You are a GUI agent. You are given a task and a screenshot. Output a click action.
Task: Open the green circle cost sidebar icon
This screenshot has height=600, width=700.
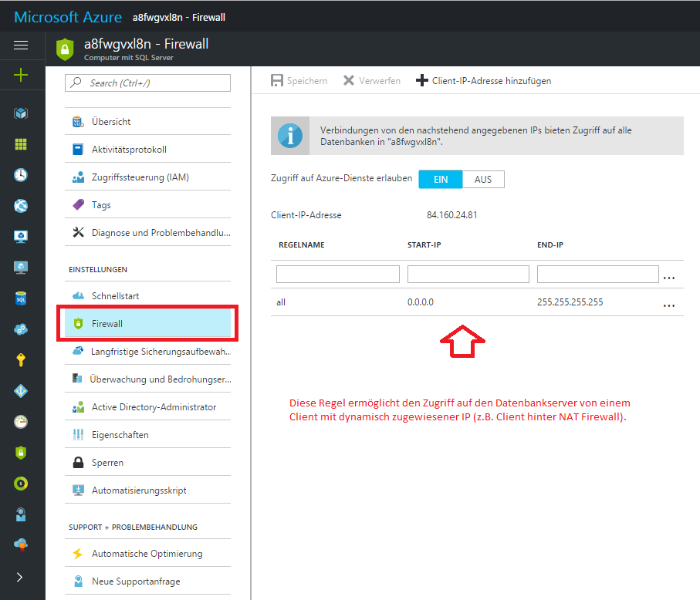[x=21, y=484]
